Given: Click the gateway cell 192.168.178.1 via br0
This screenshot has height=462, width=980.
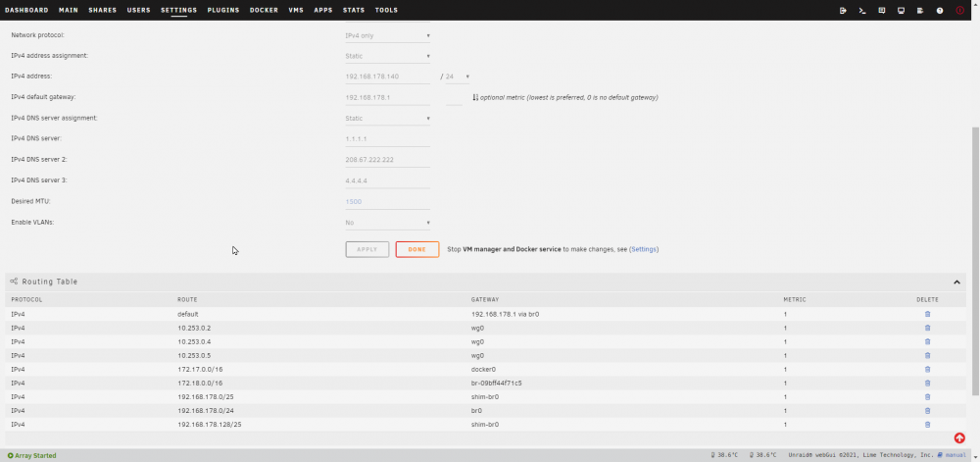Looking at the screenshot, I should pyautogui.click(x=505, y=314).
